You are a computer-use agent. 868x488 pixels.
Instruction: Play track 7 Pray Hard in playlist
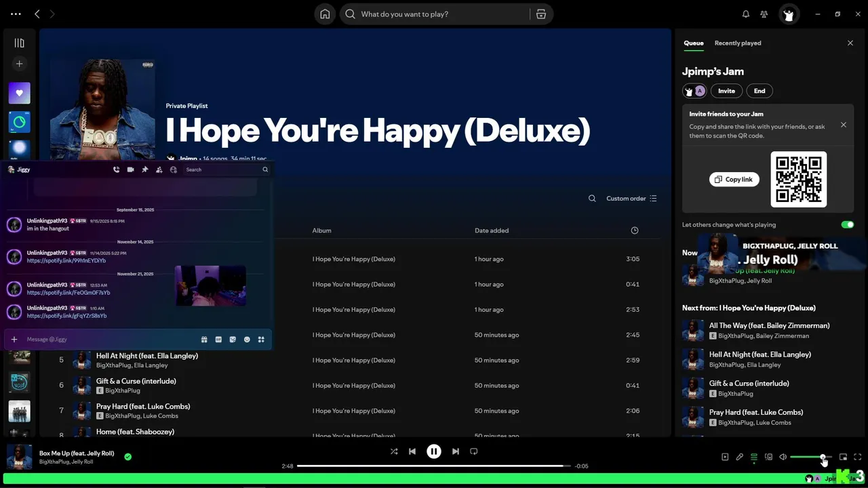click(x=61, y=411)
